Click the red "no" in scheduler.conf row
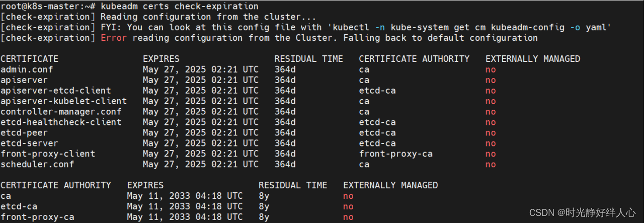Viewport: 644px width, 223px height. [x=491, y=165]
